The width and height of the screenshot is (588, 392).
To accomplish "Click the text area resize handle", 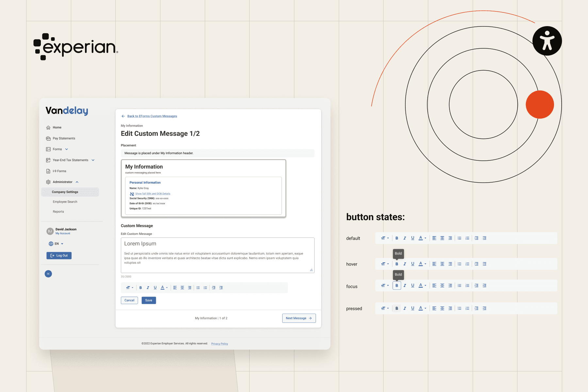I will [x=311, y=270].
